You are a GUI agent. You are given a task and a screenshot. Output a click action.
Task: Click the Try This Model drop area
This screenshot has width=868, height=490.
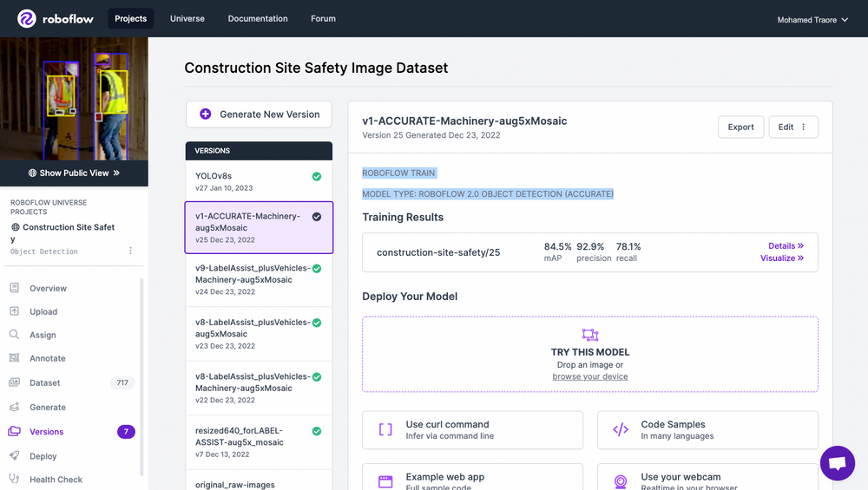tap(590, 354)
